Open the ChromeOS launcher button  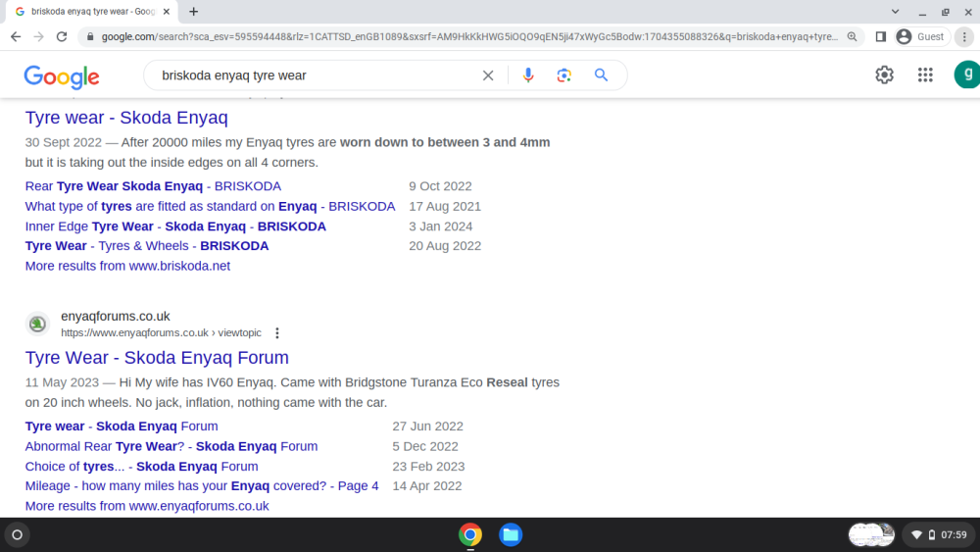coord(18,534)
